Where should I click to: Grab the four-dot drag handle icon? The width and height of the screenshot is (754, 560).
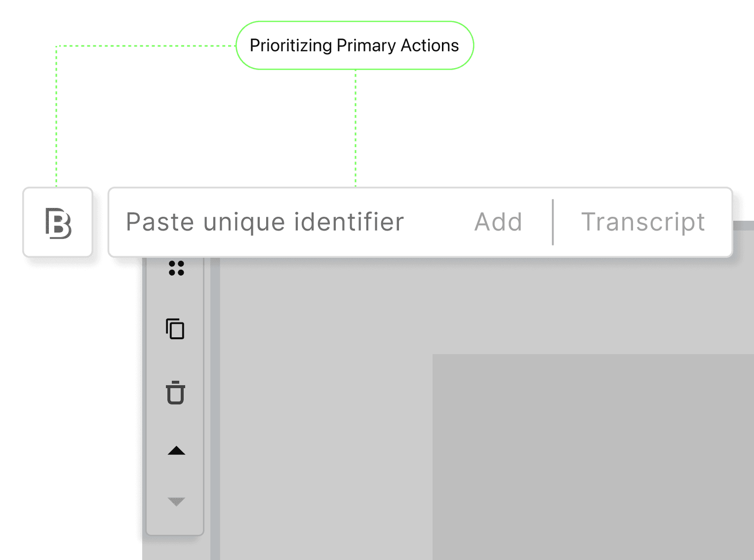176,268
